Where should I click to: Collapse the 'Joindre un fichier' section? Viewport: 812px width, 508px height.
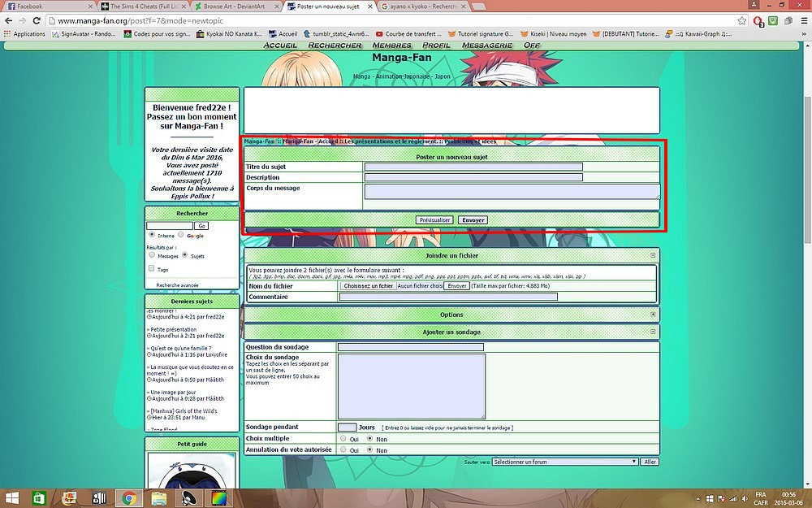click(653, 255)
